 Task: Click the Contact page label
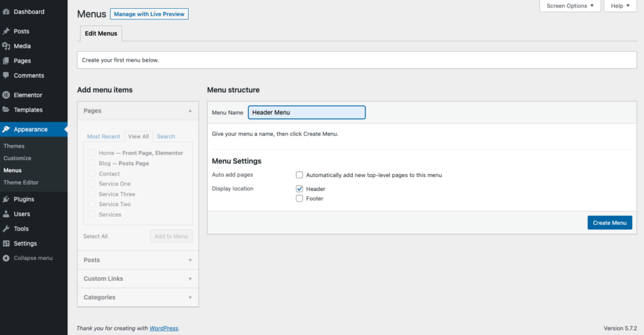(x=109, y=174)
